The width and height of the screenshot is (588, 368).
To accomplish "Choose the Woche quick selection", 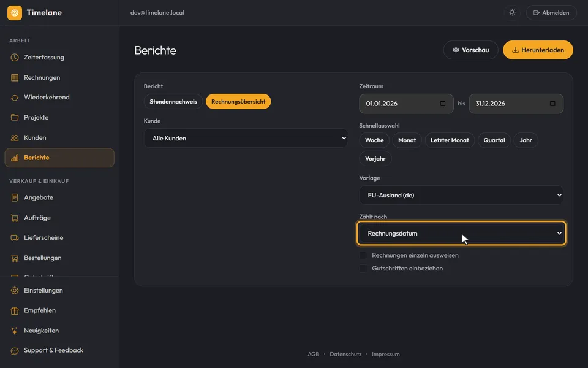I will point(374,140).
